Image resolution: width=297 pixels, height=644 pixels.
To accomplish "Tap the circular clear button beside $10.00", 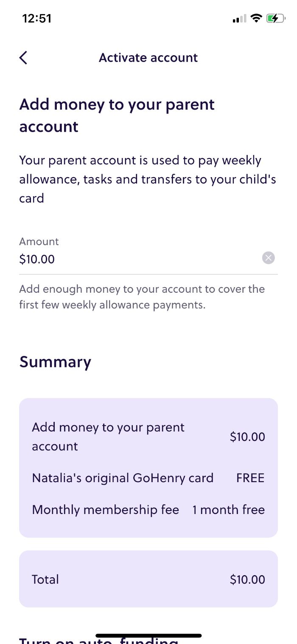I will [x=269, y=257].
